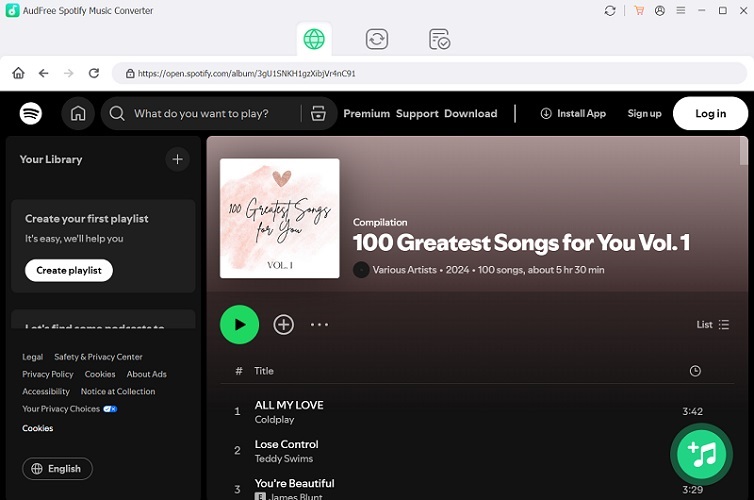This screenshot has height=500, width=754.
Task: Click the URL address bar
Action: (429, 74)
